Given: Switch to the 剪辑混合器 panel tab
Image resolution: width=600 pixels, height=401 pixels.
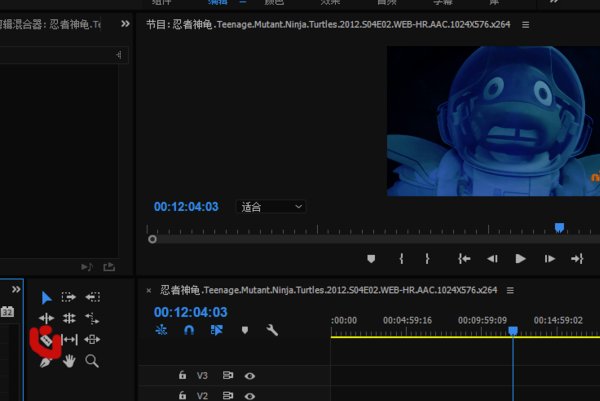Looking at the screenshot, I should tap(50, 25).
